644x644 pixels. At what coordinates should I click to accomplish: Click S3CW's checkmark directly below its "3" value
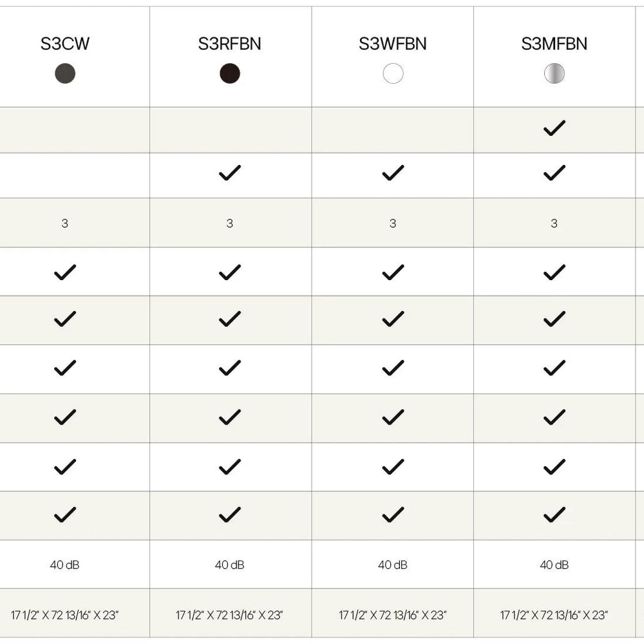click(x=65, y=272)
